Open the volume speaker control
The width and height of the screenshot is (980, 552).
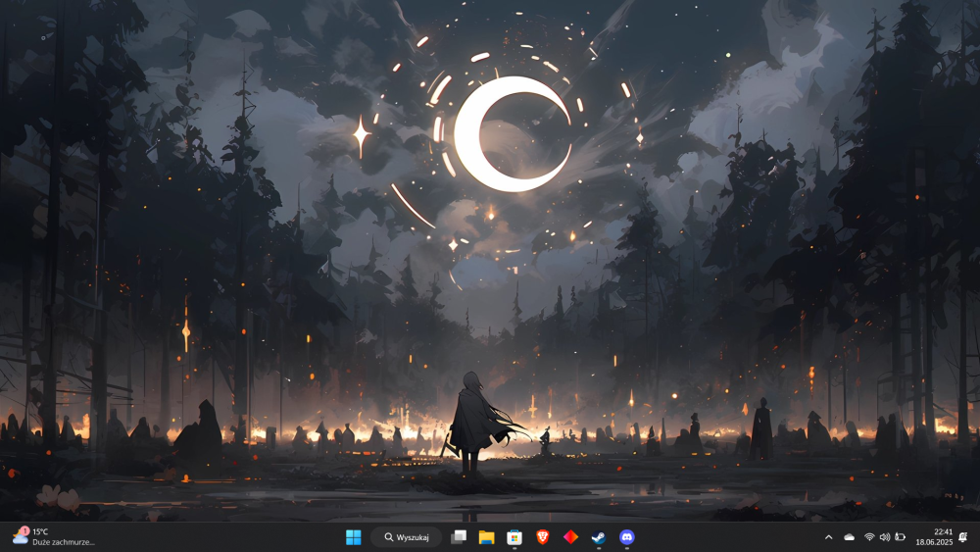[884, 537]
